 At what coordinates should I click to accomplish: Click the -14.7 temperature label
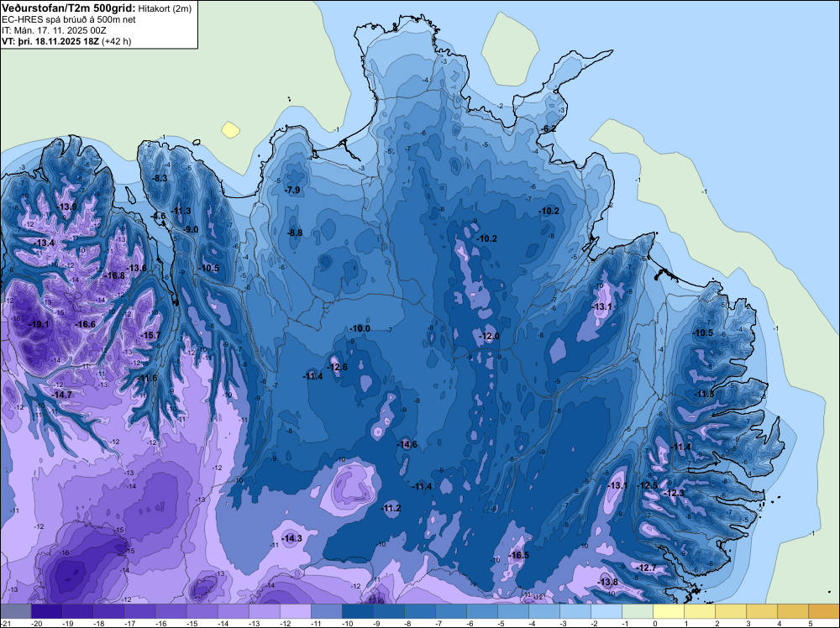pyautogui.click(x=61, y=395)
